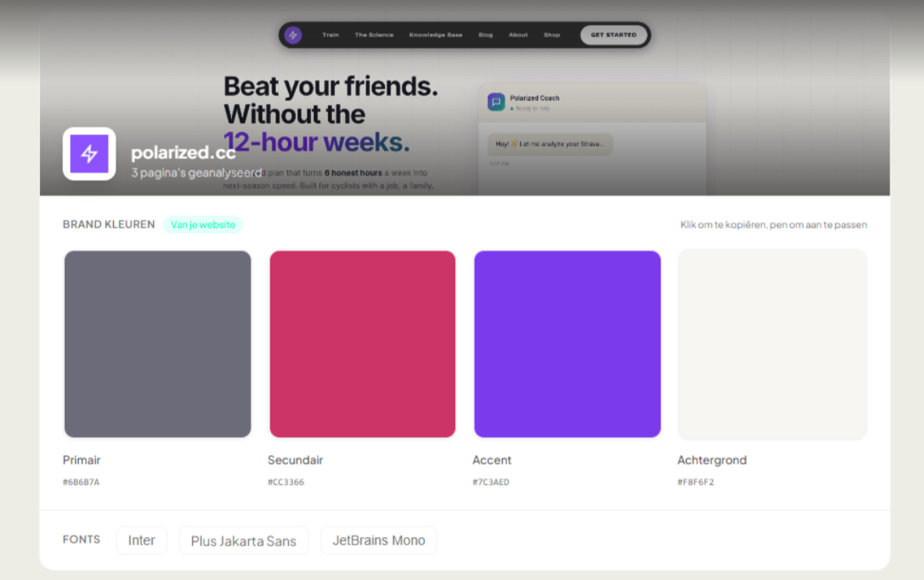Go to Knowledge Base in navbar
Screen dimensions: 924x580
coord(436,35)
